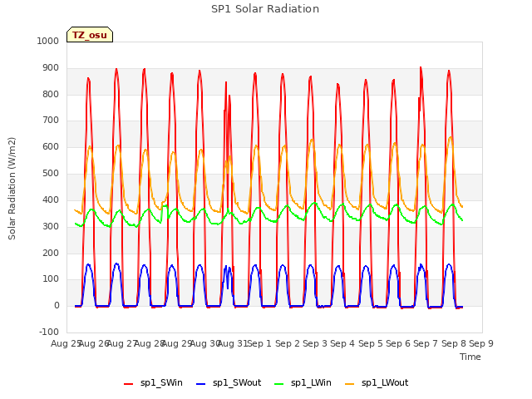
Task: Click the Sep 6 x-axis label
Action: tap(398, 343)
